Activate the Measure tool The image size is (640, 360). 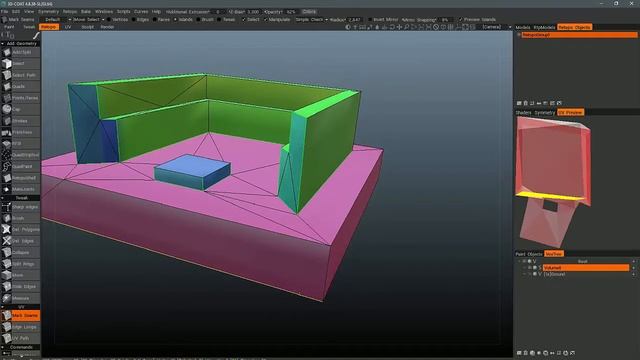[x=20, y=298]
